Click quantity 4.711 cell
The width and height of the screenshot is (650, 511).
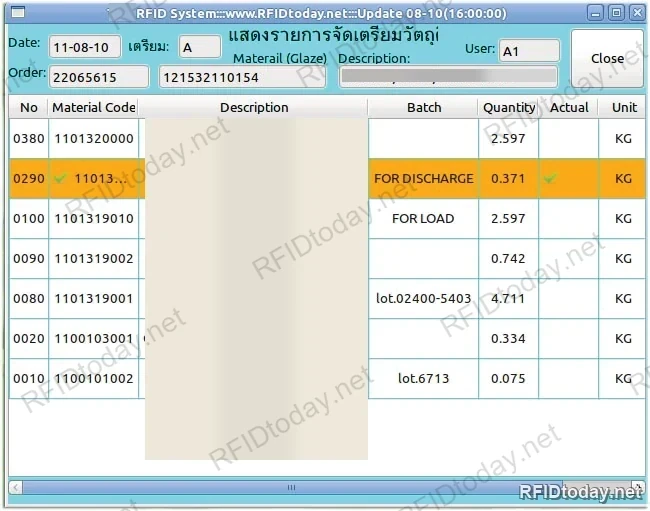coord(508,298)
